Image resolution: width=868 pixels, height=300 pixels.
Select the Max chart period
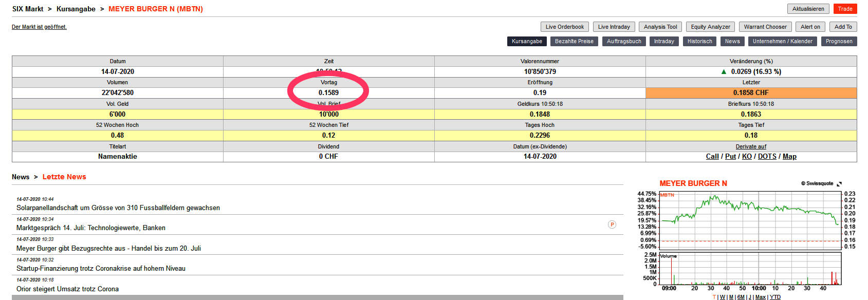point(761,297)
